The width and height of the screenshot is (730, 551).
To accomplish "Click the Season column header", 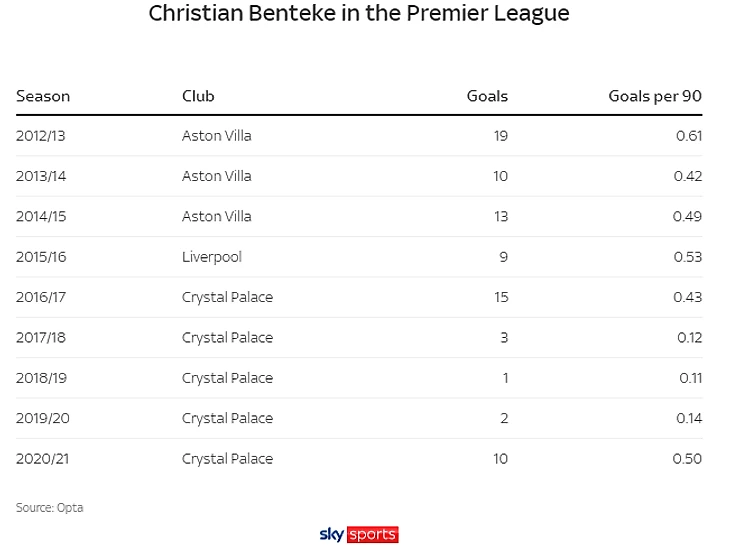I will [43, 96].
